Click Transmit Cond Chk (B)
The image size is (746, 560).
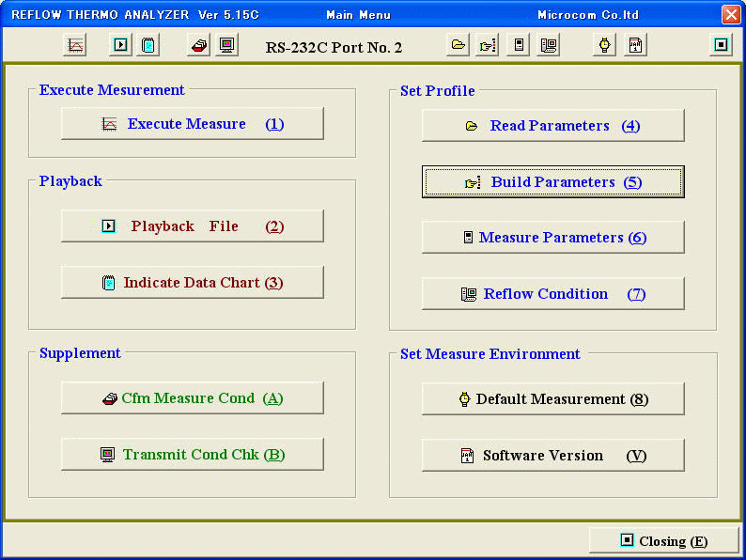[x=193, y=455]
